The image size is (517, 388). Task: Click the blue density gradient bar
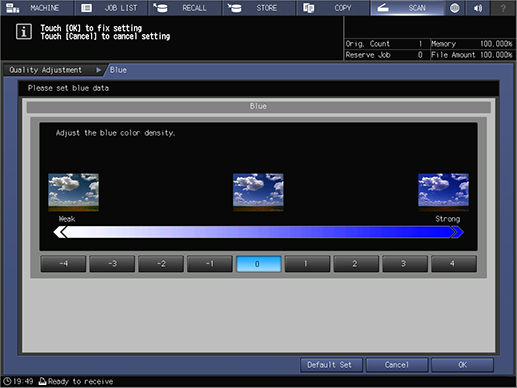pyautogui.click(x=258, y=232)
